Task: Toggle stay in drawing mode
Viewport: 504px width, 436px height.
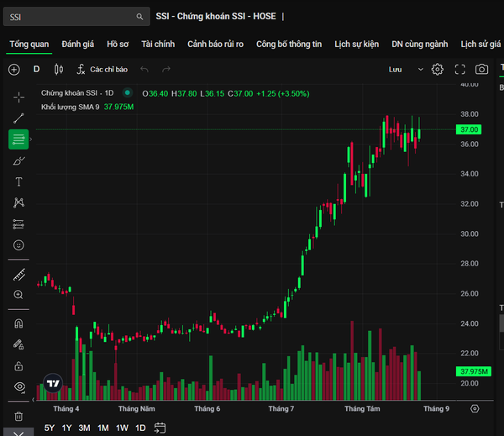Action: [18, 344]
